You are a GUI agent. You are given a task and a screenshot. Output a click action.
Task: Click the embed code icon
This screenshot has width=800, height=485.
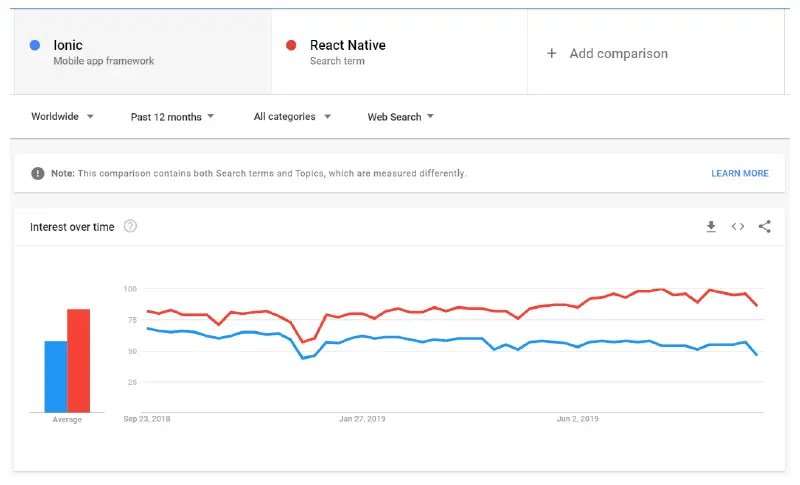[738, 227]
